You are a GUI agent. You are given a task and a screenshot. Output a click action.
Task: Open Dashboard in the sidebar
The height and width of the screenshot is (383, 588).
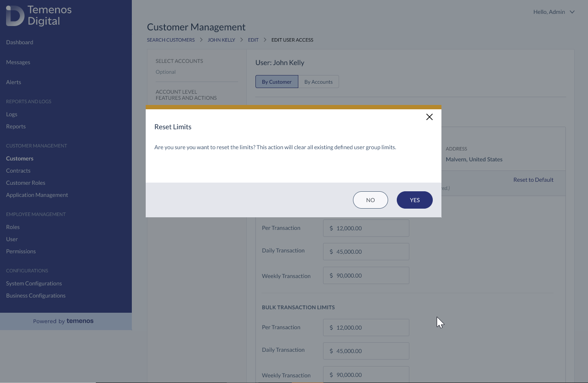click(20, 42)
